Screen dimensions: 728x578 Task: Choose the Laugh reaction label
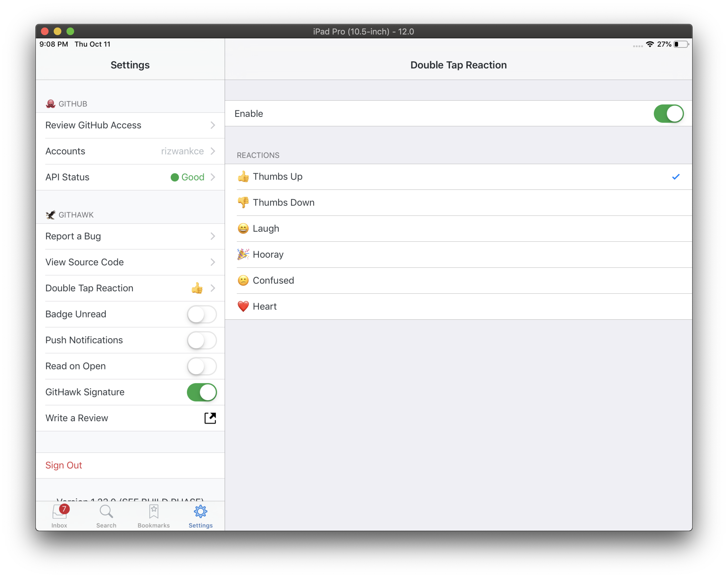tap(266, 228)
